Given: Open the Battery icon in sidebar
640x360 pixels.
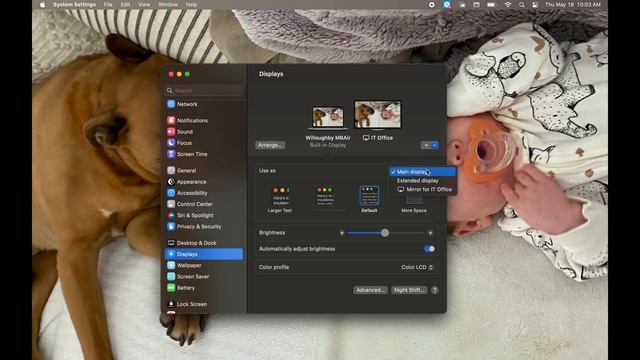Looking at the screenshot, I should click(x=171, y=288).
